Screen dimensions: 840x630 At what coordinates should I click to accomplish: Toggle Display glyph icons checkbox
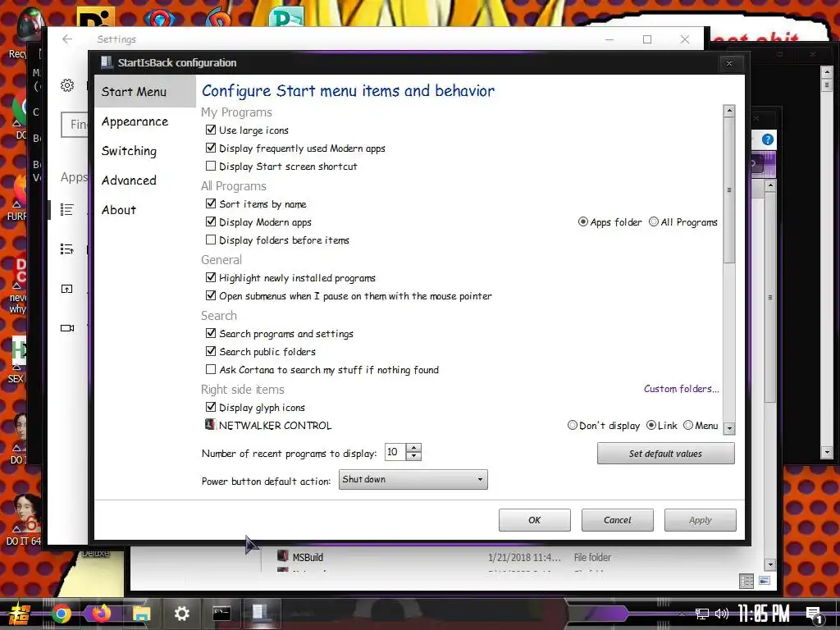click(x=211, y=407)
